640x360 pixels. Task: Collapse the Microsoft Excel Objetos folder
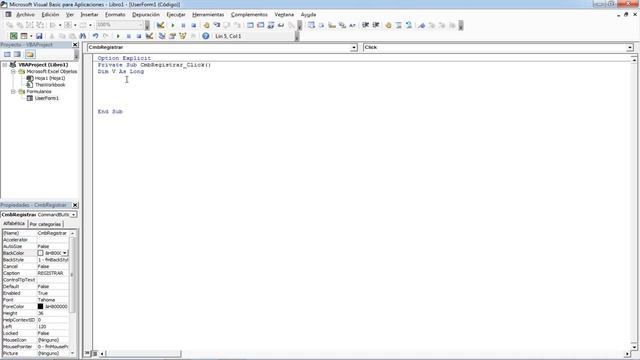point(13,71)
